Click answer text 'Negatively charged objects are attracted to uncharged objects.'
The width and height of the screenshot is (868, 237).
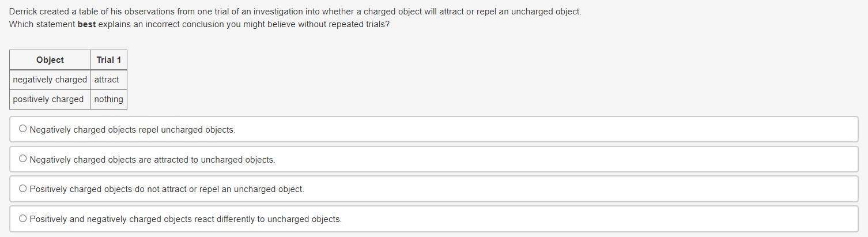(152, 160)
